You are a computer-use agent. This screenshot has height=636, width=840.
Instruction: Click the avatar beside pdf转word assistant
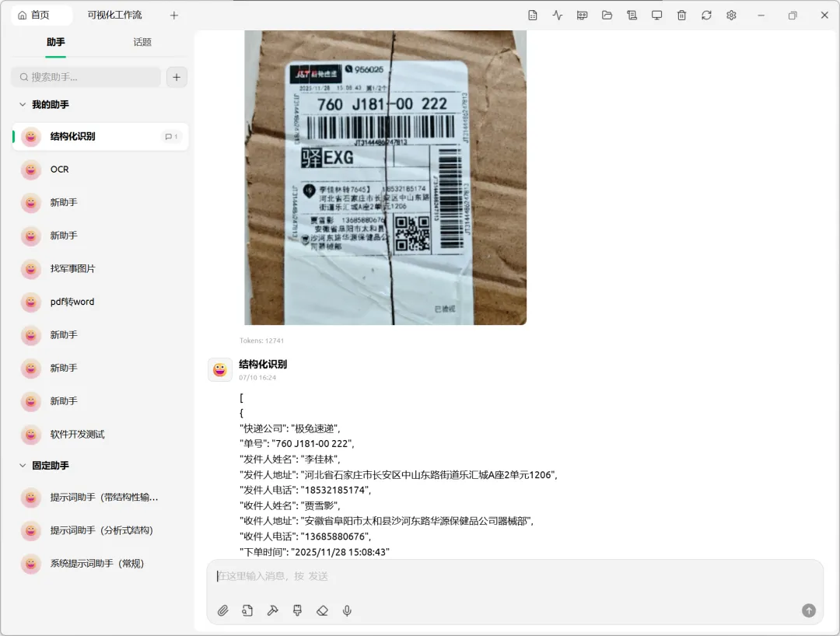31,302
